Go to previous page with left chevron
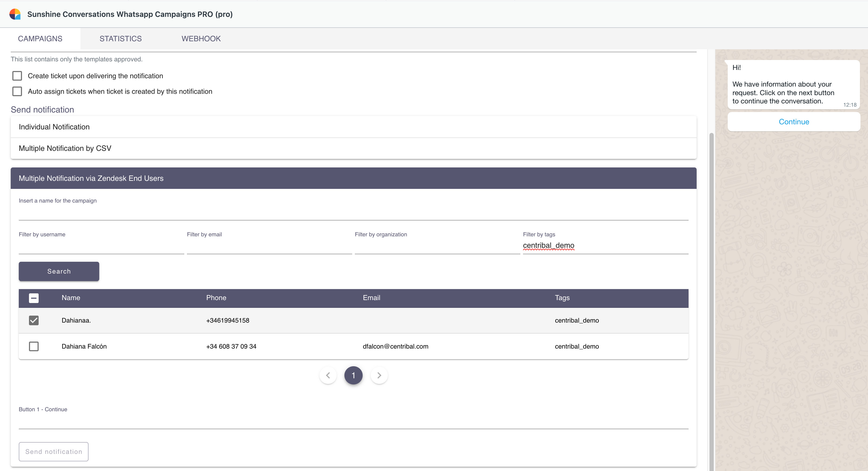The image size is (868, 471). 328,375
